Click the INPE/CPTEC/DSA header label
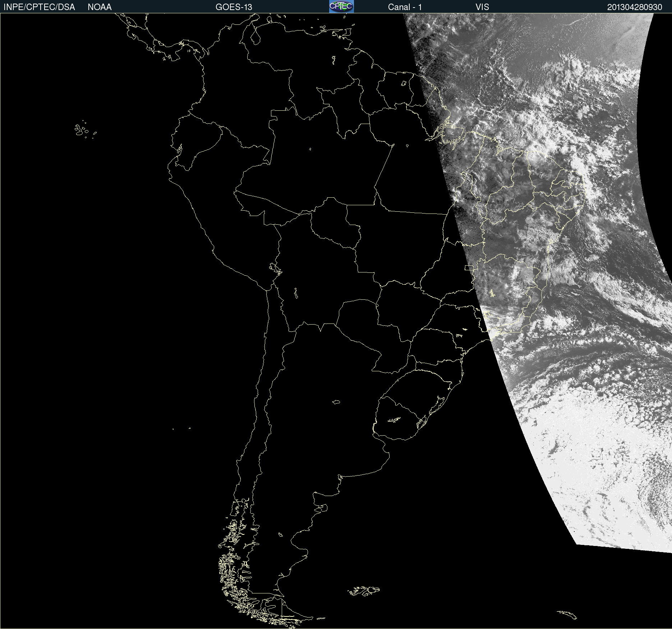Screen dimensions: 672x629 (x=39, y=7)
